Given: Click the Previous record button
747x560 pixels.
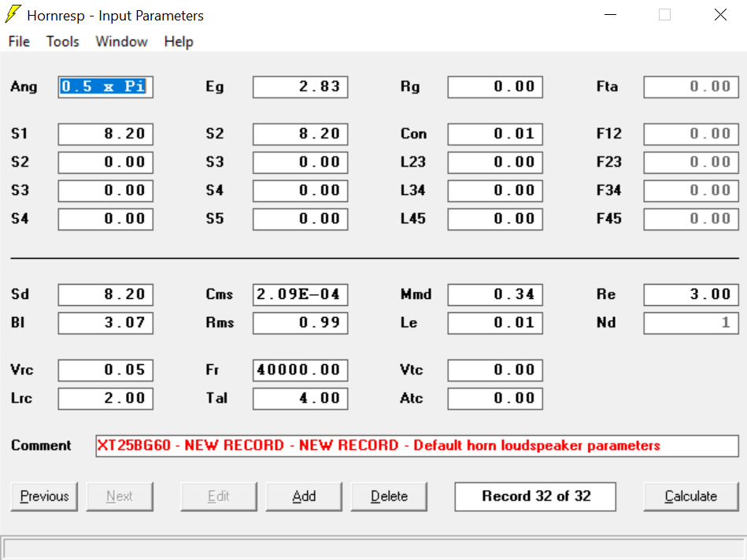Looking at the screenshot, I should 44,496.
